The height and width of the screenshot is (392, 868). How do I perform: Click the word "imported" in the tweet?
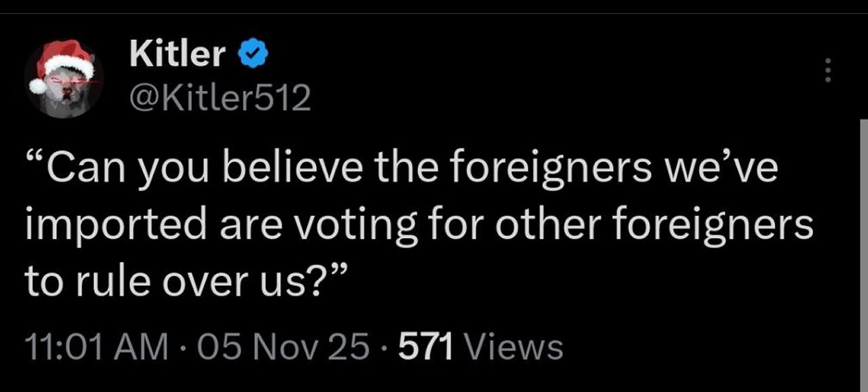click(111, 226)
